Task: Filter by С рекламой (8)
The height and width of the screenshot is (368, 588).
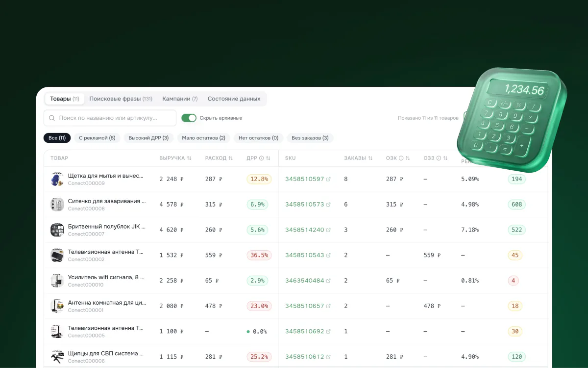Action: 97,138
